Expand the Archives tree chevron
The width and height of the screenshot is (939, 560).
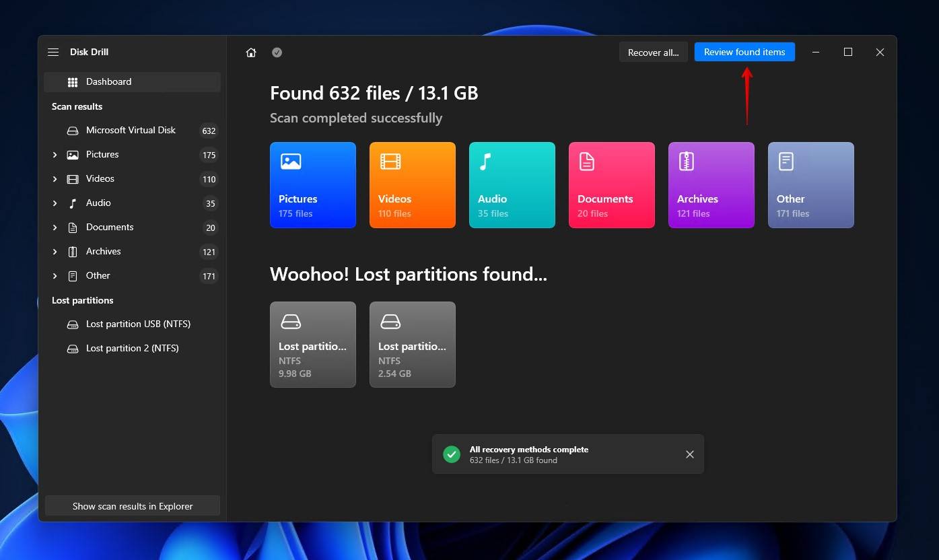pyautogui.click(x=55, y=252)
